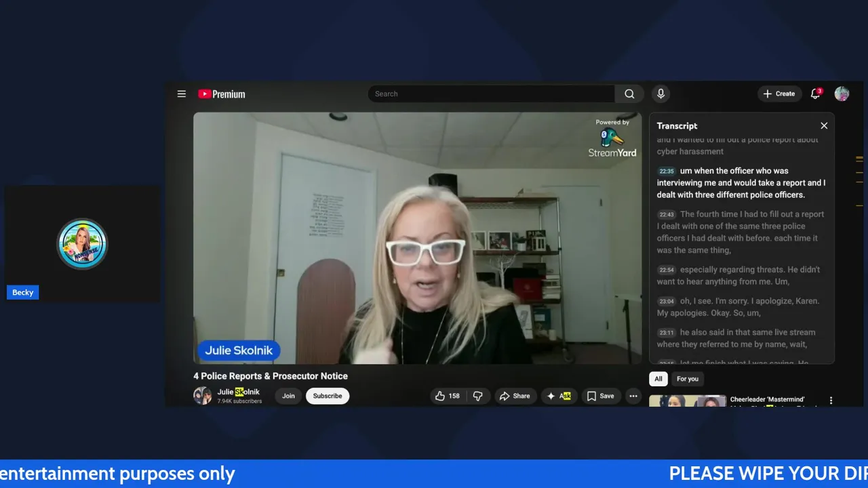Click Becky's circular profile avatar

point(82,244)
